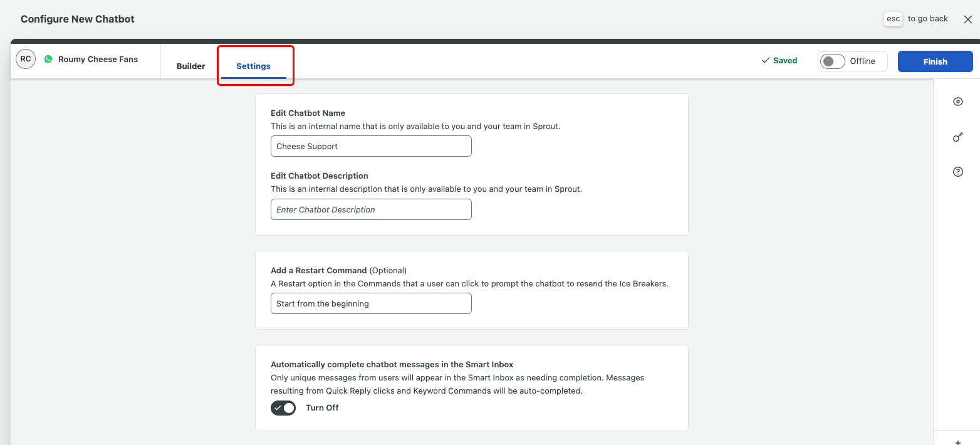
Task: Close the Configure New Chatbot dialog
Action: point(967,19)
